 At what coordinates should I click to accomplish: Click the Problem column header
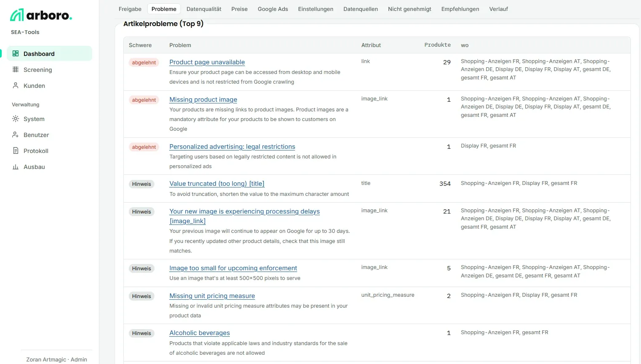tap(180, 45)
